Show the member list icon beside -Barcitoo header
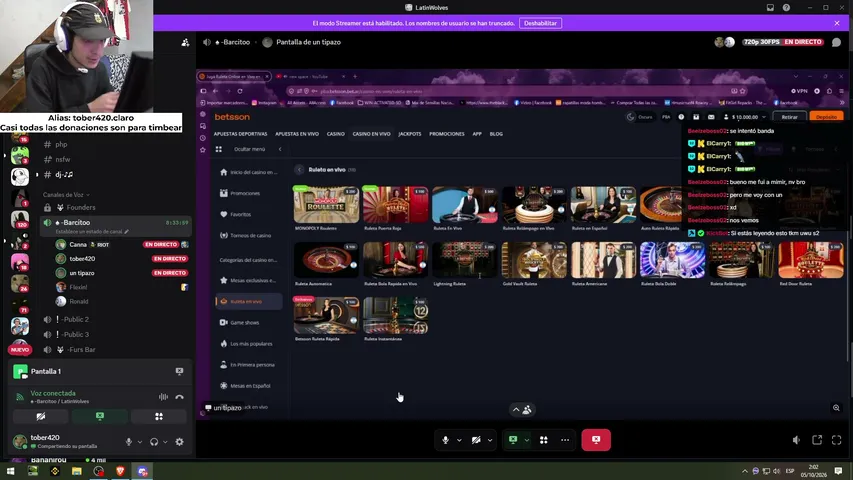Viewport: 853px width, 480px height. pos(185,42)
